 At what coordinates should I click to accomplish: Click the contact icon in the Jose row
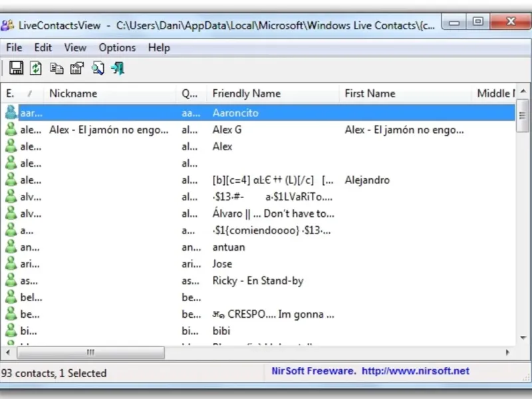[11, 263]
